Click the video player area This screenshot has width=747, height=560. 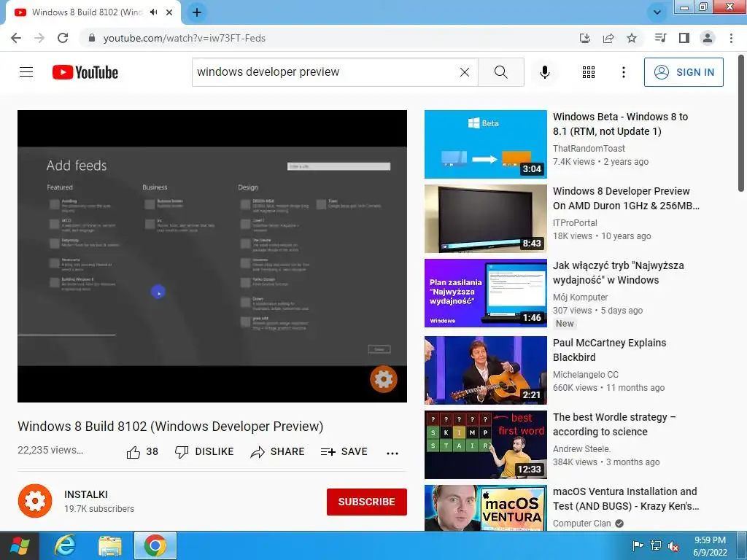tap(212, 256)
